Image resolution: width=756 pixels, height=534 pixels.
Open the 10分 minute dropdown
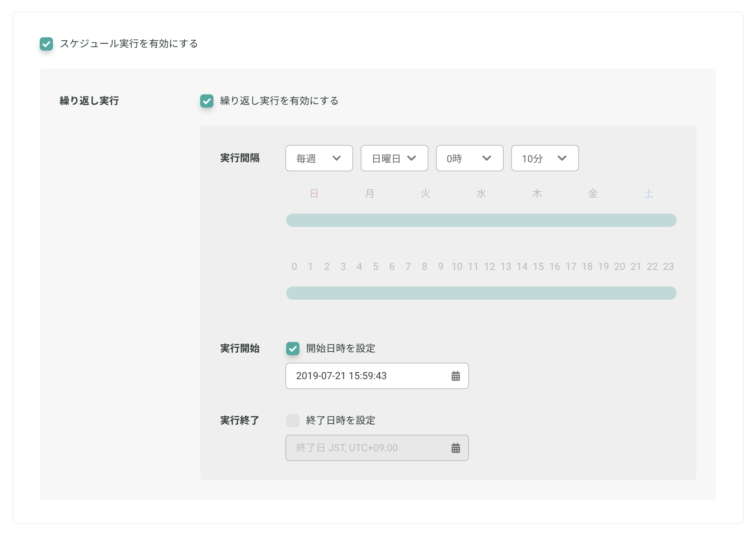545,158
